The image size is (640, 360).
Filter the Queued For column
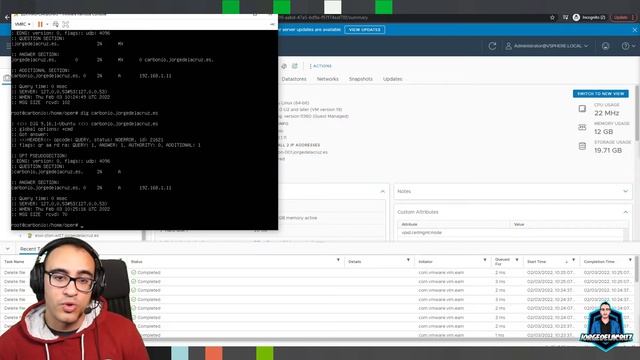pyautogui.click(x=517, y=260)
